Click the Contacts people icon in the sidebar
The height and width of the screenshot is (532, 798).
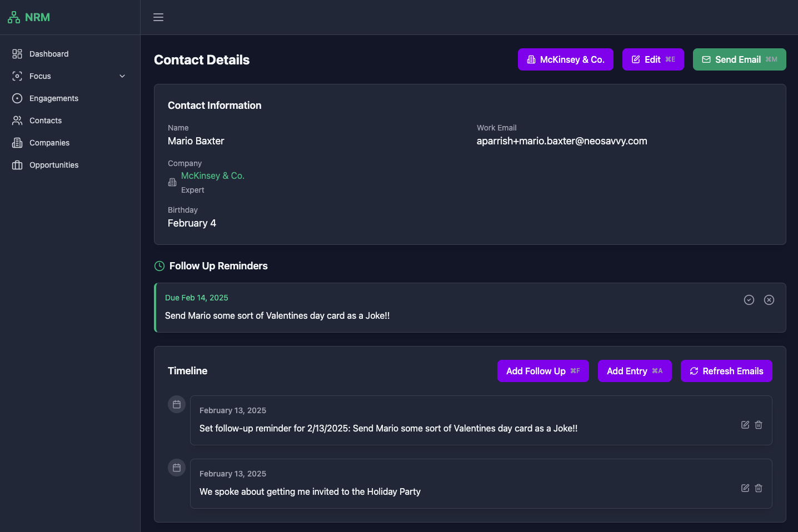pos(16,121)
